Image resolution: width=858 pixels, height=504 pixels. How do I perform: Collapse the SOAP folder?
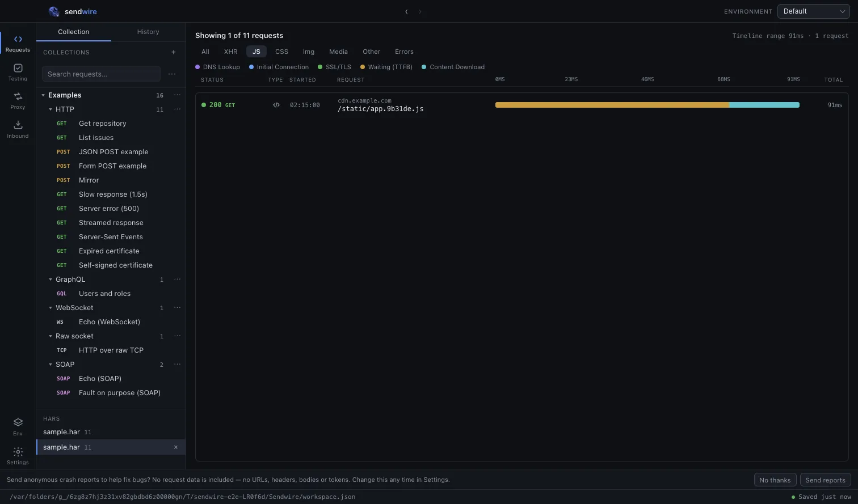pyautogui.click(x=51, y=365)
